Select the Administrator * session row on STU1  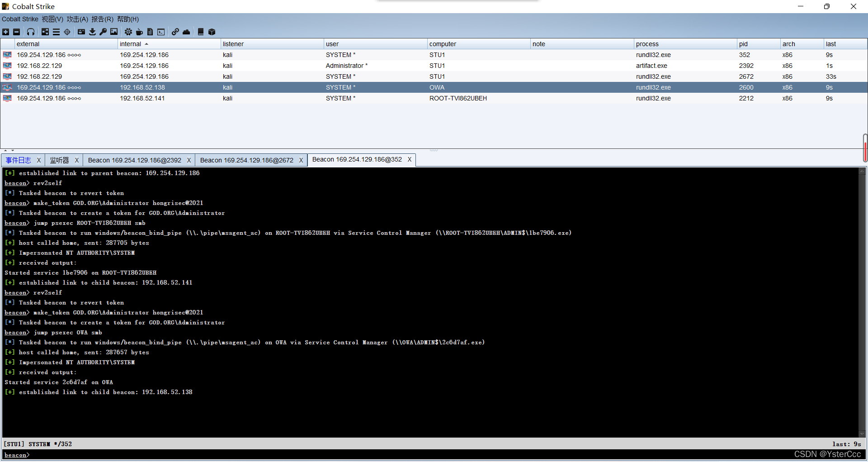[434, 66]
